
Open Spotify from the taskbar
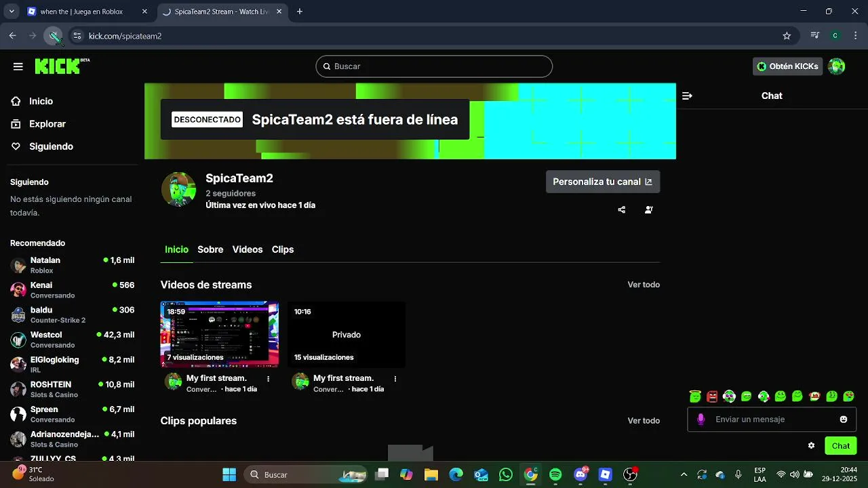555,474
